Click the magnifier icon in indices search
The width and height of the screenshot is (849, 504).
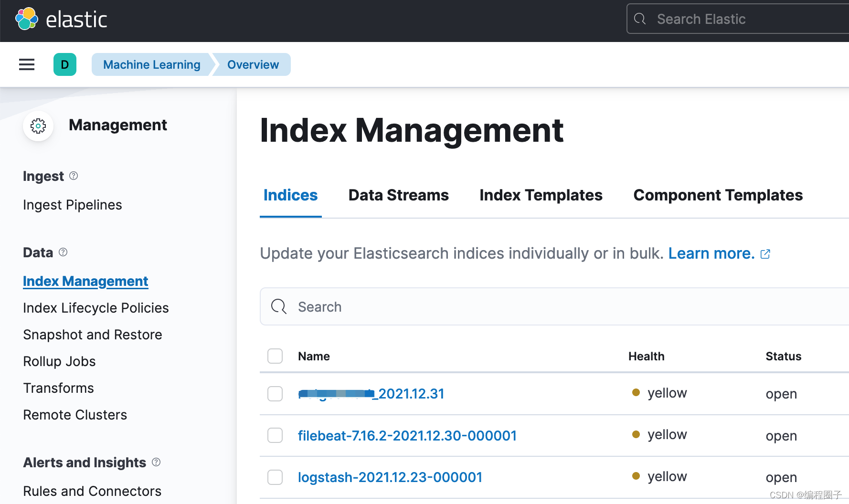click(x=279, y=306)
